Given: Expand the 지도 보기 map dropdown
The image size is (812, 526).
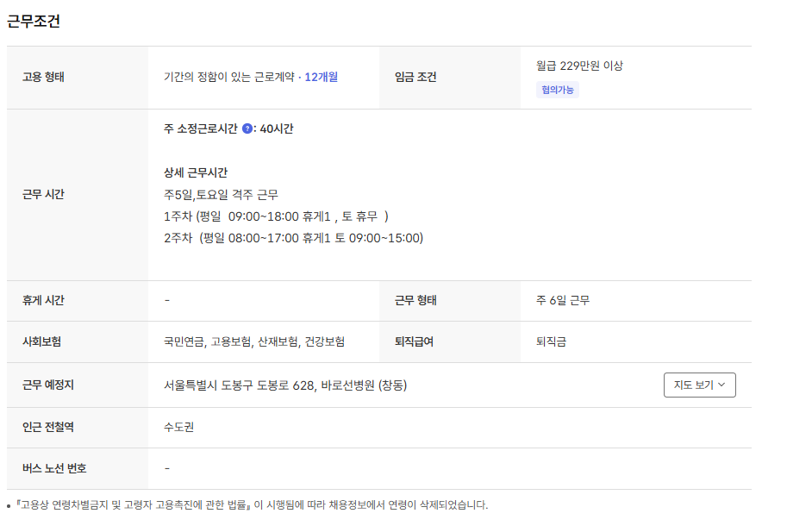Looking at the screenshot, I should [699, 385].
